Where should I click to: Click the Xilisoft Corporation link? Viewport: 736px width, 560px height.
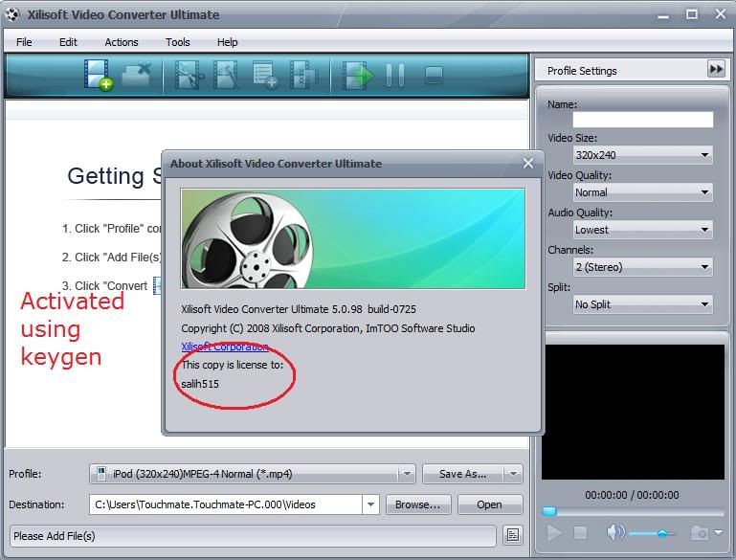point(224,347)
